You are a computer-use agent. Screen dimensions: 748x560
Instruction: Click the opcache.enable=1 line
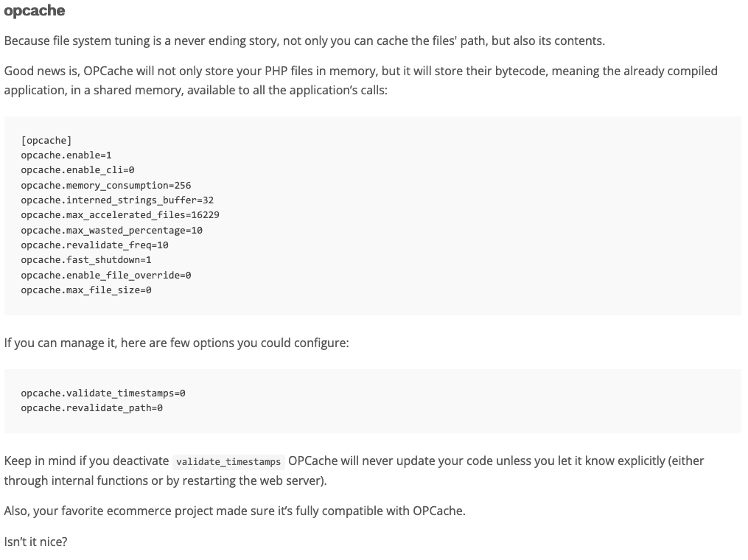coord(66,155)
